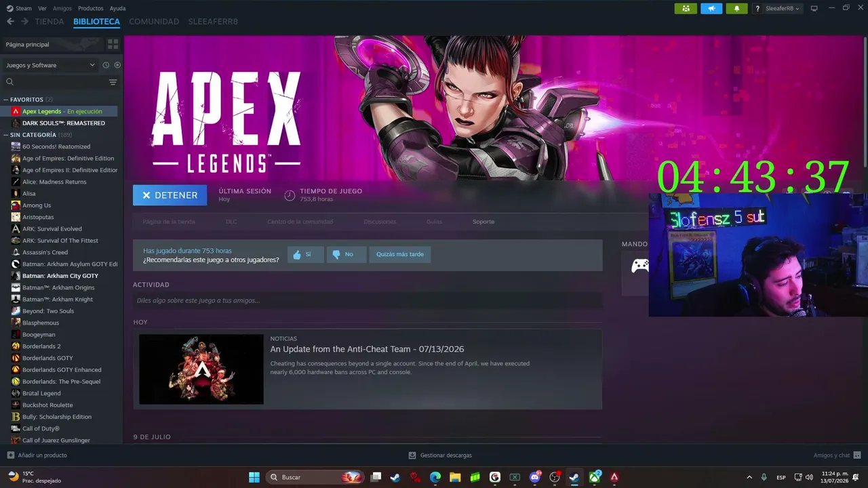868x488 pixels.
Task: Click the Gestionar descargas download icon
Action: tap(412, 455)
